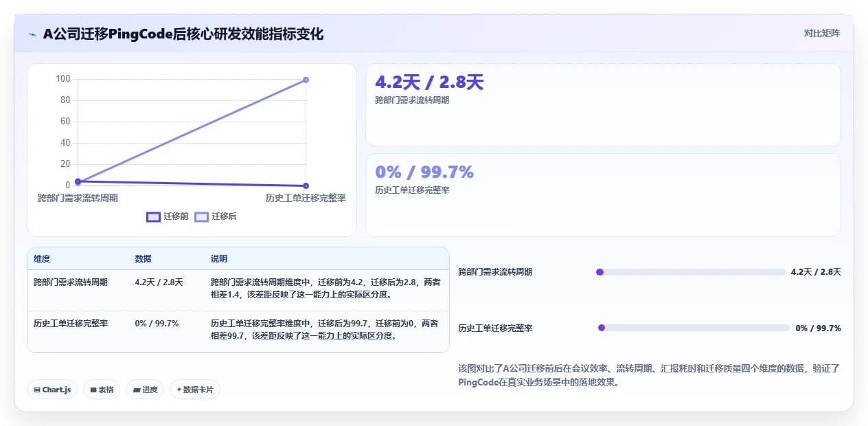Click the 表格 tag chip

click(x=102, y=390)
